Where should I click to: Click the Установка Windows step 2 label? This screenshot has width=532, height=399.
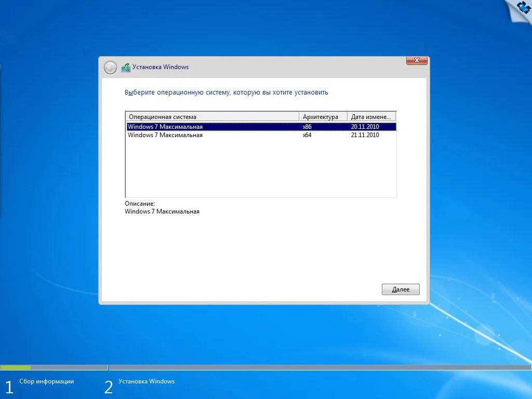pos(147,381)
